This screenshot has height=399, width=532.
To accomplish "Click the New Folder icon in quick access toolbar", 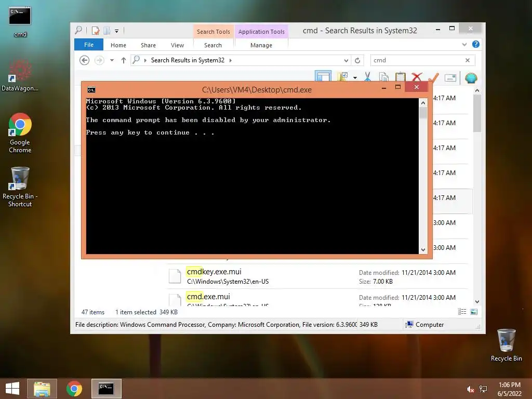I will pyautogui.click(x=107, y=31).
